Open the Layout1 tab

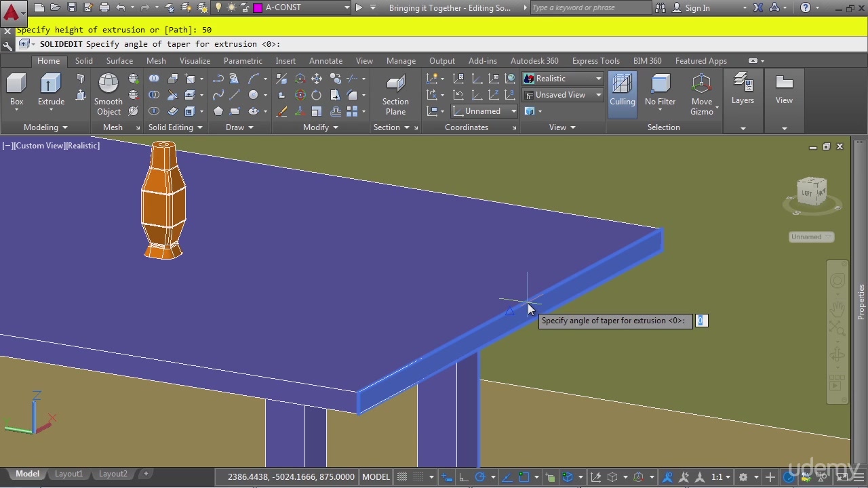pyautogui.click(x=68, y=474)
